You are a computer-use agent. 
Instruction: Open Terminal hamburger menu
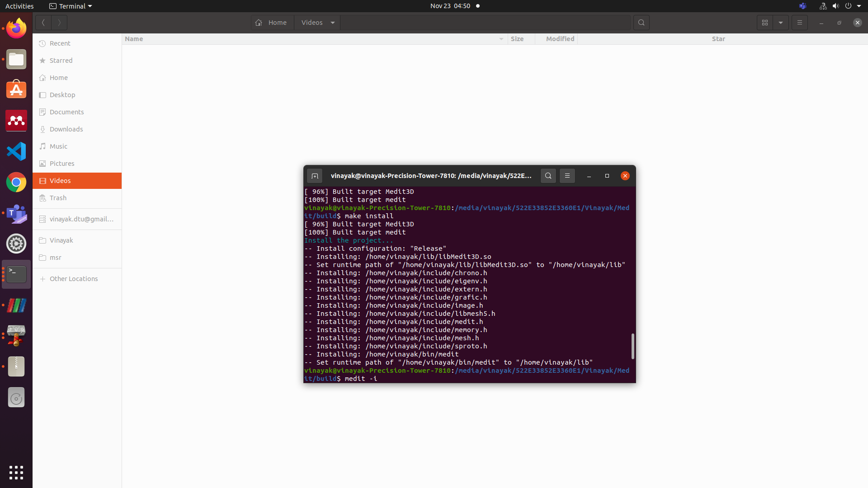tap(567, 176)
